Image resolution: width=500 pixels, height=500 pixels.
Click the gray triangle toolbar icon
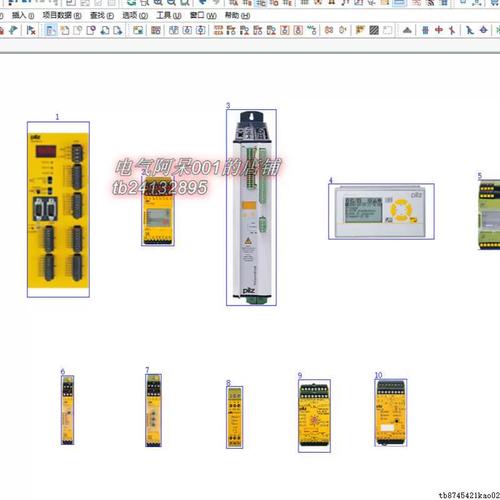tap(407, 30)
